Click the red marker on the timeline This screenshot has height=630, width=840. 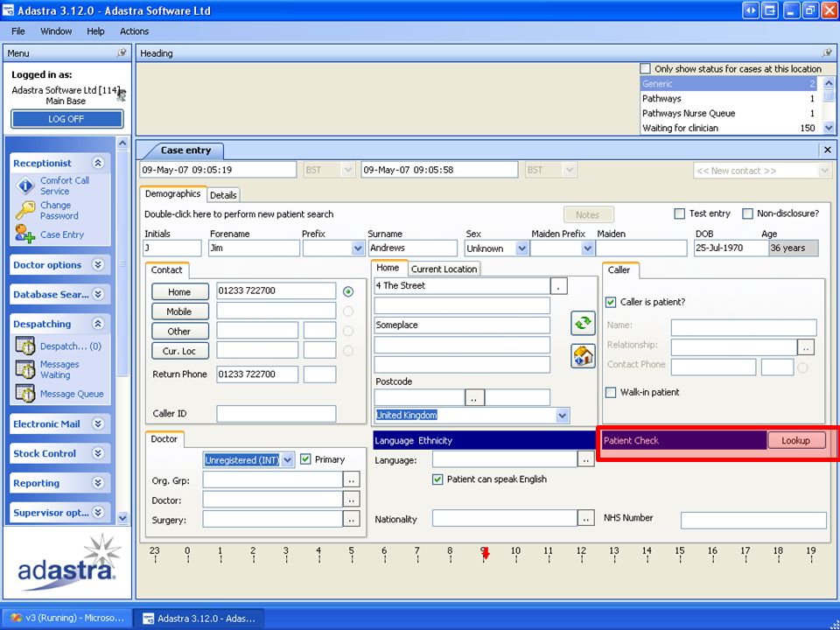pos(486,554)
